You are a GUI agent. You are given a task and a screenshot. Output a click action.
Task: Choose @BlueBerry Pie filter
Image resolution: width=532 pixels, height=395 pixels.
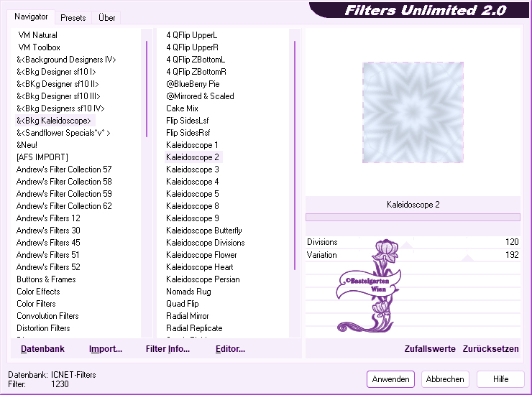(193, 84)
